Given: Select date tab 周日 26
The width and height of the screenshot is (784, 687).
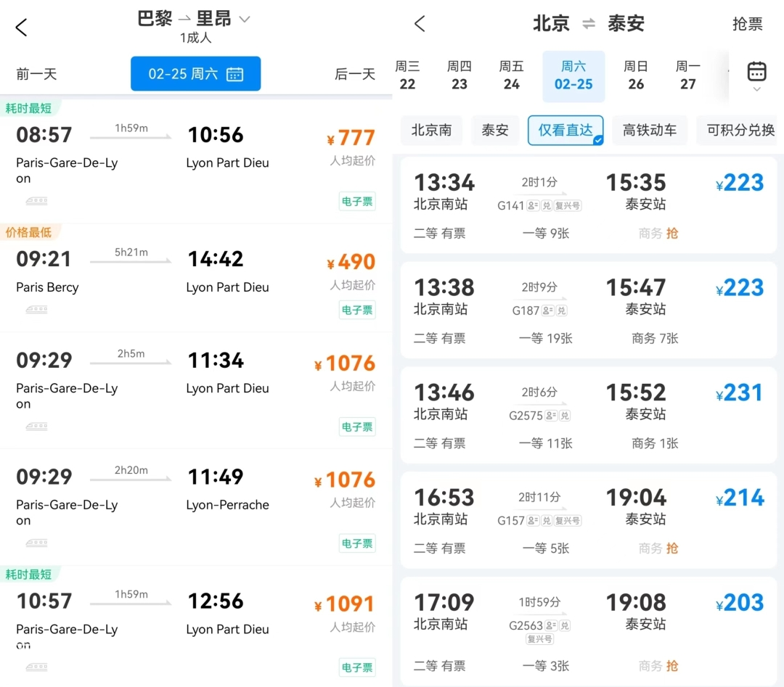Looking at the screenshot, I should point(636,75).
